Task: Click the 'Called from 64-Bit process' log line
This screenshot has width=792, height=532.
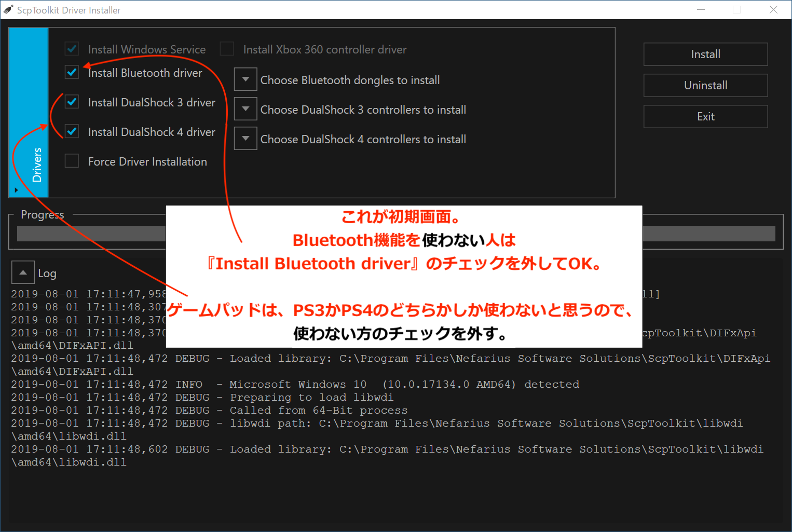Action: pos(209,411)
